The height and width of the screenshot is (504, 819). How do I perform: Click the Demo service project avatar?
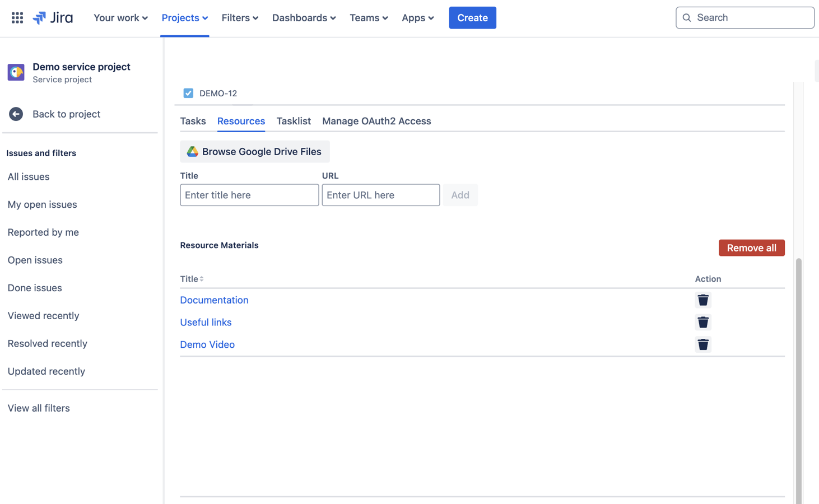[x=16, y=72]
